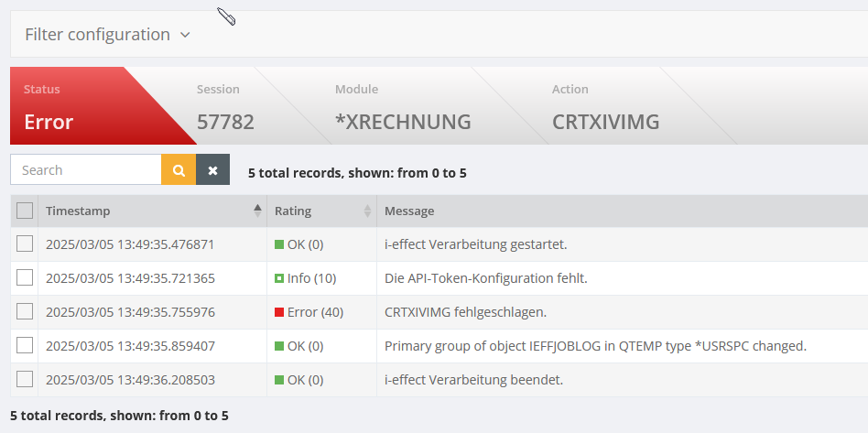Click the green OK icon in first row
The image size is (868, 433).
click(279, 244)
